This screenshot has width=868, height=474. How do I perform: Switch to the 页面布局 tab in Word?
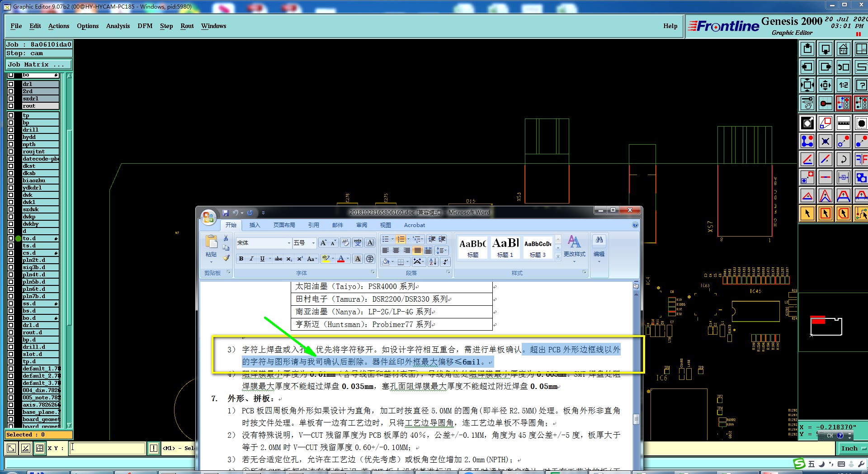[284, 225]
